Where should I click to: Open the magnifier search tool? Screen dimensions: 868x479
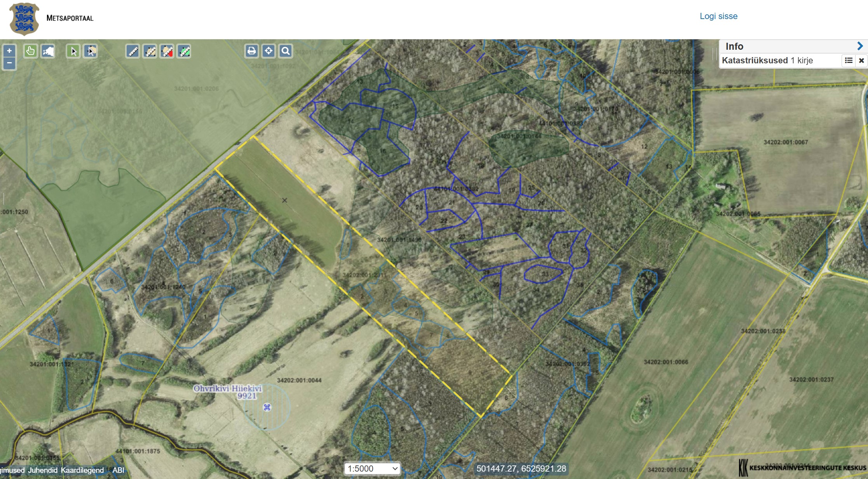(x=286, y=51)
